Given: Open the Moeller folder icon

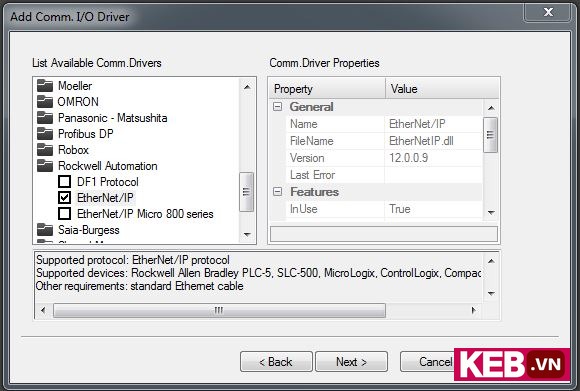Looking at the screenshot, I should click(x=45, y=86).
